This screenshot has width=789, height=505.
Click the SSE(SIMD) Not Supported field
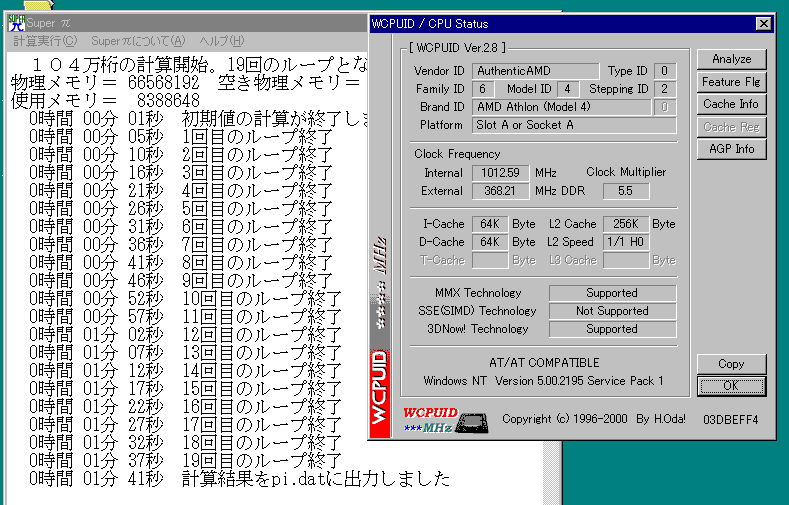[x=612, y=311]
